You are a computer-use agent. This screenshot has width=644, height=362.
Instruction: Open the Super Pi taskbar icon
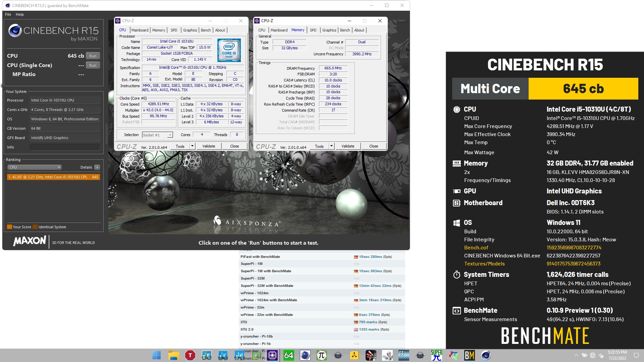click(436, 355)
